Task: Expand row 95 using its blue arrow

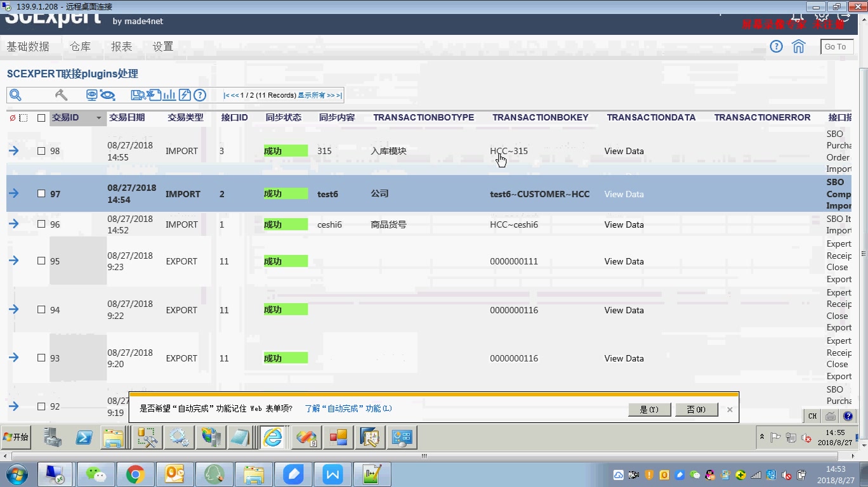Action: 14,261
